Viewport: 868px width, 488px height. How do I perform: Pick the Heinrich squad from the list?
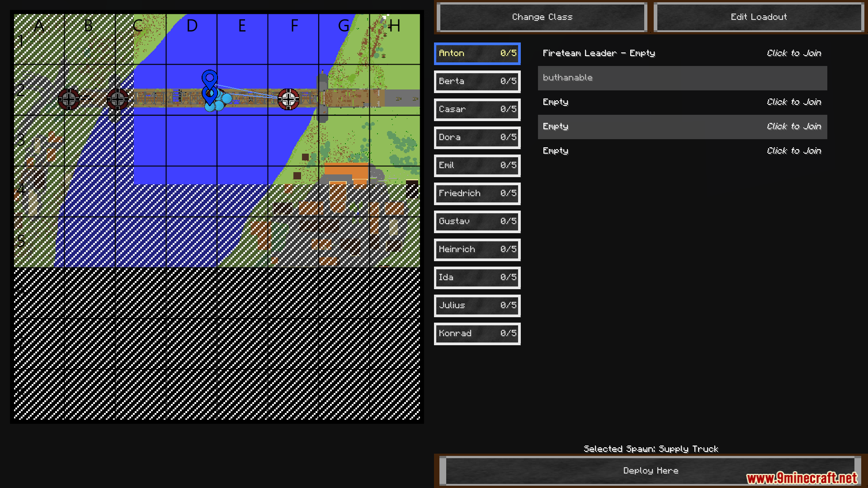click(x=477, y=249)
